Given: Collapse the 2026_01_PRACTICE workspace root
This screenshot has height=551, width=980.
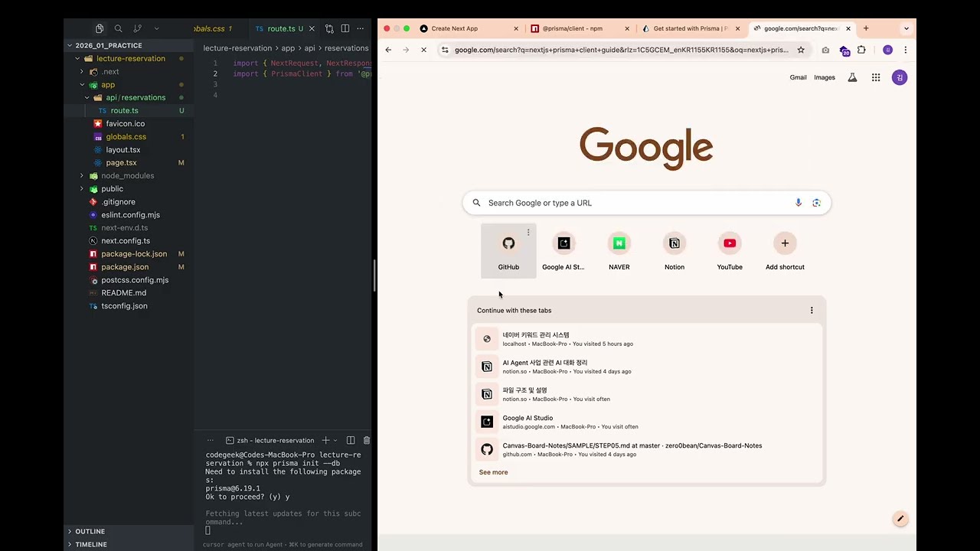Looking at the screenshot, I should tap(108, 45).
